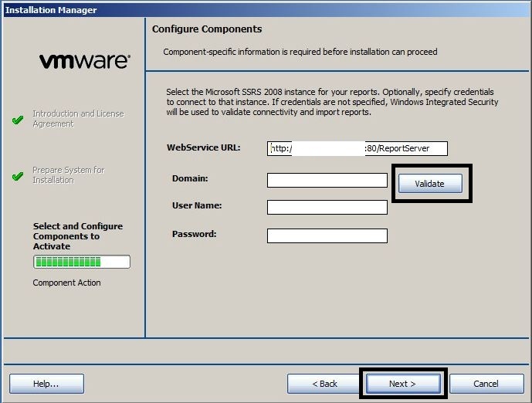The width and height of the screenshot is (532, 403).
Task: Select the User Name input field
Action: [327, 207]
